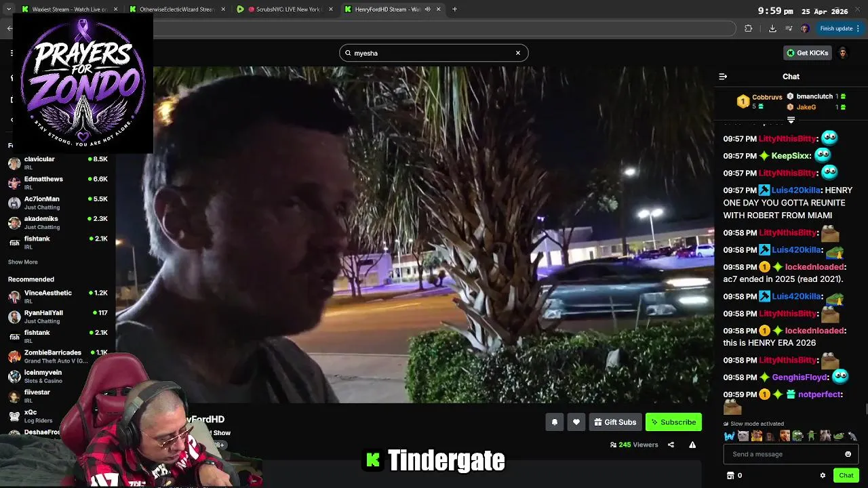Open the VinceAesthetic recommended channel
This screenshot has width=868, height=488.
58,297
